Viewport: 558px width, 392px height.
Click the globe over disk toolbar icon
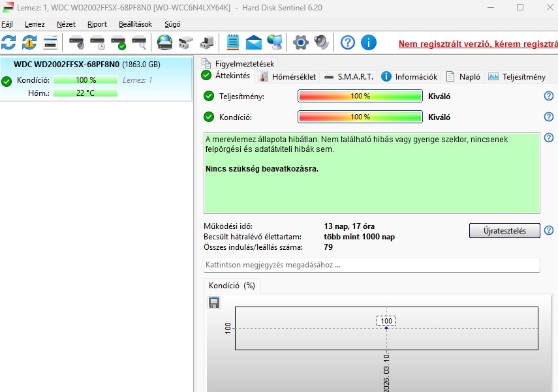(164, 42)
